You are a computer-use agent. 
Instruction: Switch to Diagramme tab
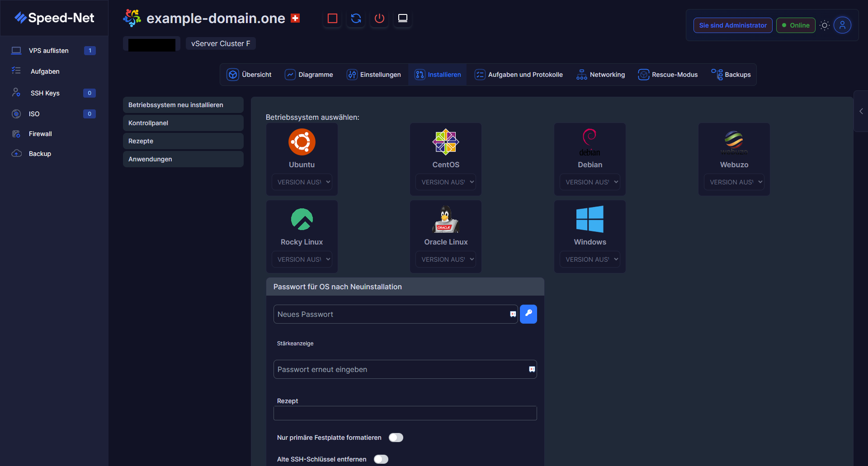(x=309, y=75)
